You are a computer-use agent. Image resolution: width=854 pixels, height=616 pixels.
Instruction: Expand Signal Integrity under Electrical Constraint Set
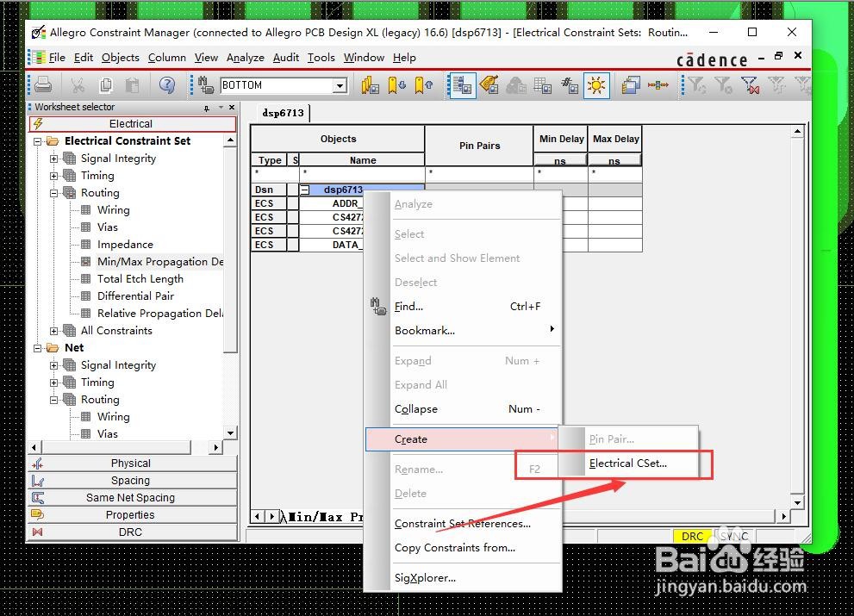coord(54,159)
